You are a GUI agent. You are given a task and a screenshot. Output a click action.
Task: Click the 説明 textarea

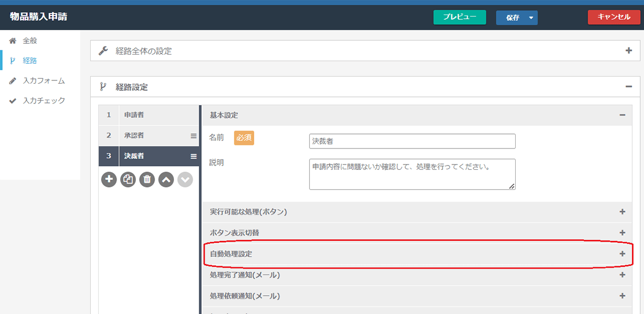pos(412,174)
